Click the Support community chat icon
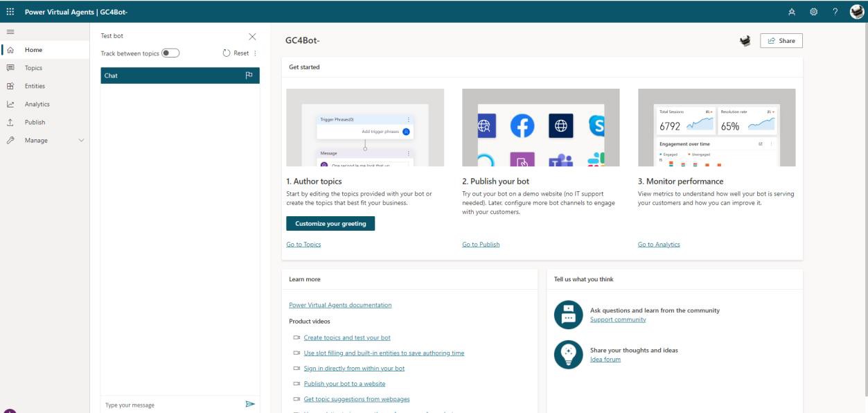Screen dimensions: 868x413 [569, 315]
